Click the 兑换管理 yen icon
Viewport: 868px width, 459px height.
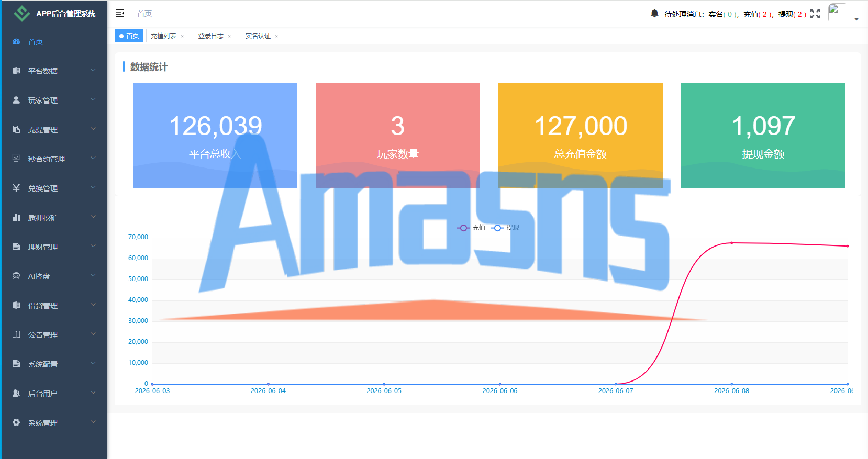coord(16,188)
